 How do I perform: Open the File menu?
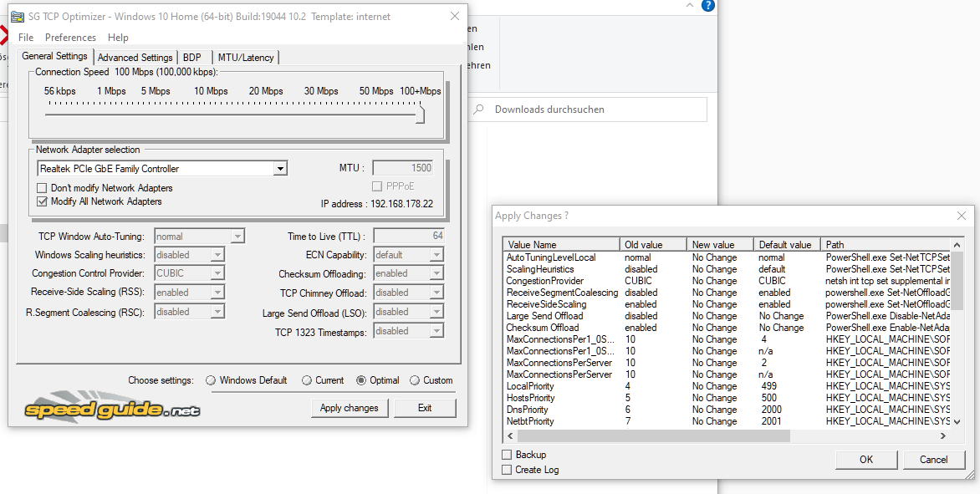[26, 38]
